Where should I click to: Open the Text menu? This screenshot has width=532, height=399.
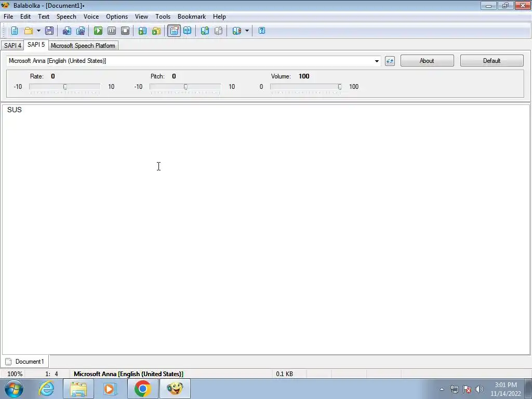pyautogui.click(x=44, y=17)
